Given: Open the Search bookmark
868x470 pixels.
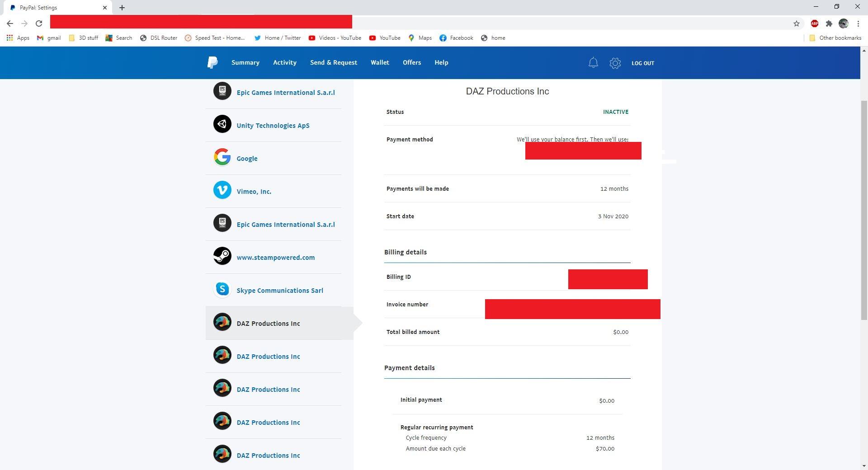Looking at the screenshot, I should click(x=118, y=38).
